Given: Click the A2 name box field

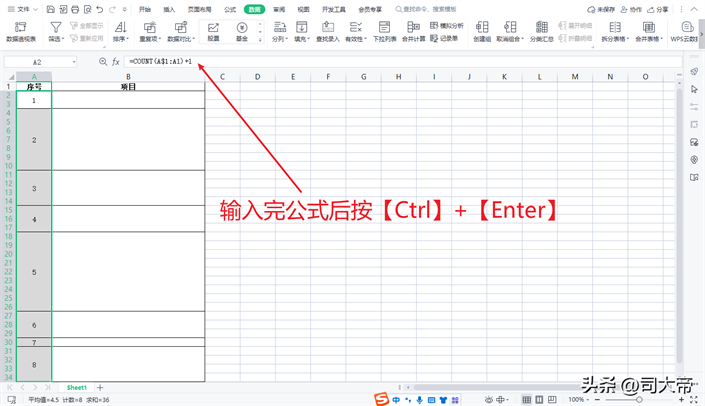Looking at the screenshot, I should click(x=40, y=62).
